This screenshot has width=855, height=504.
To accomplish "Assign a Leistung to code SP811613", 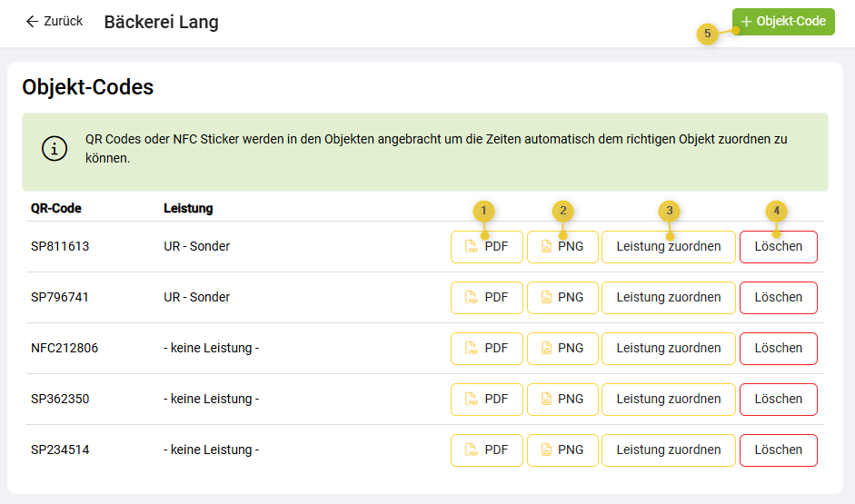I will pyautogui.click(x=669, y=247).
